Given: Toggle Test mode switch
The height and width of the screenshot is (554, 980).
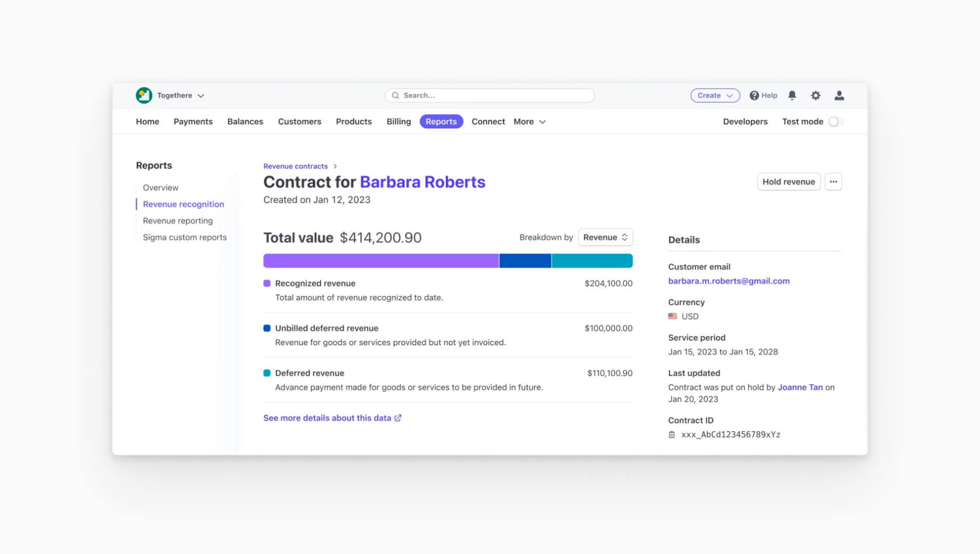Looking at the screenshot, I should [835, 121].
